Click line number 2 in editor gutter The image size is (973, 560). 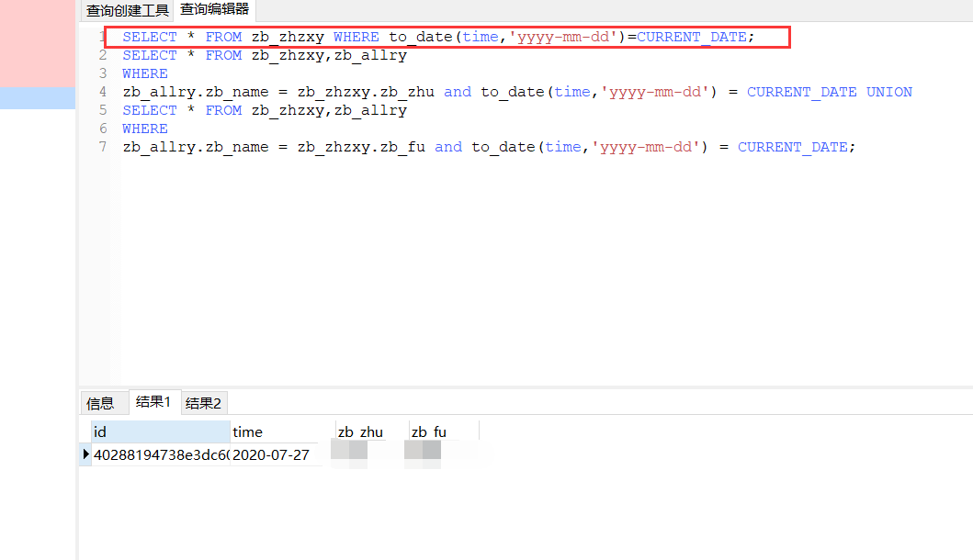pyautogui.click(x=103, y=55)
